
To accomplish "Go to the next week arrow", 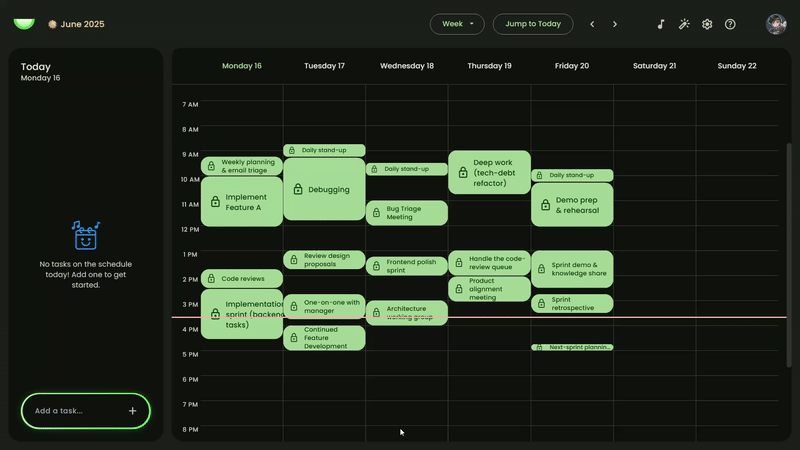I will 615,24.
